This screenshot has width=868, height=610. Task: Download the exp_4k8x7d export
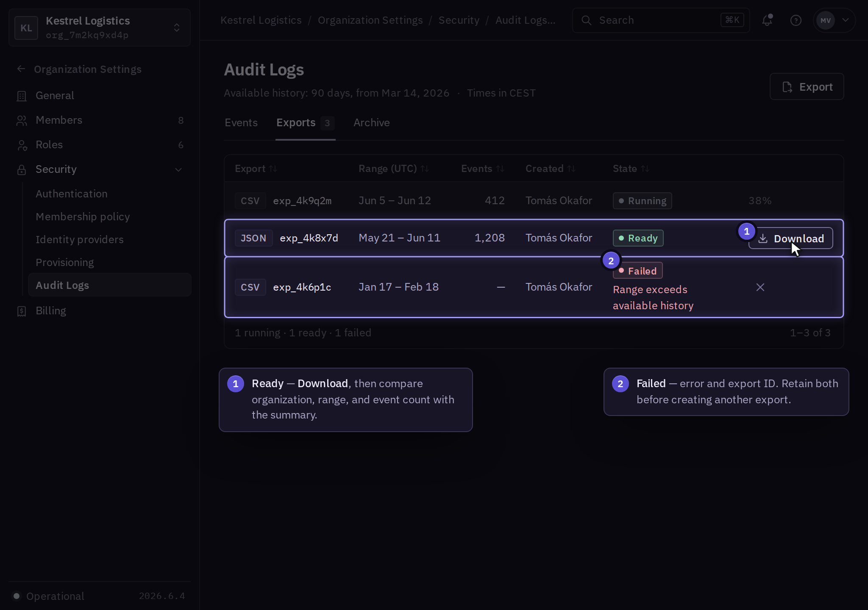pyautogui.click(x=790, y=238)
